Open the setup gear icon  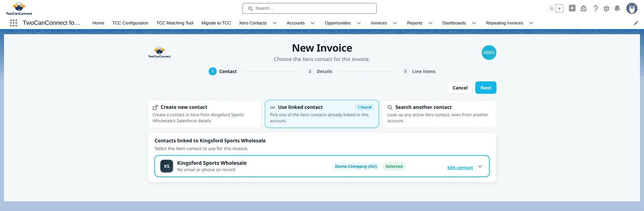click(606, 8)
